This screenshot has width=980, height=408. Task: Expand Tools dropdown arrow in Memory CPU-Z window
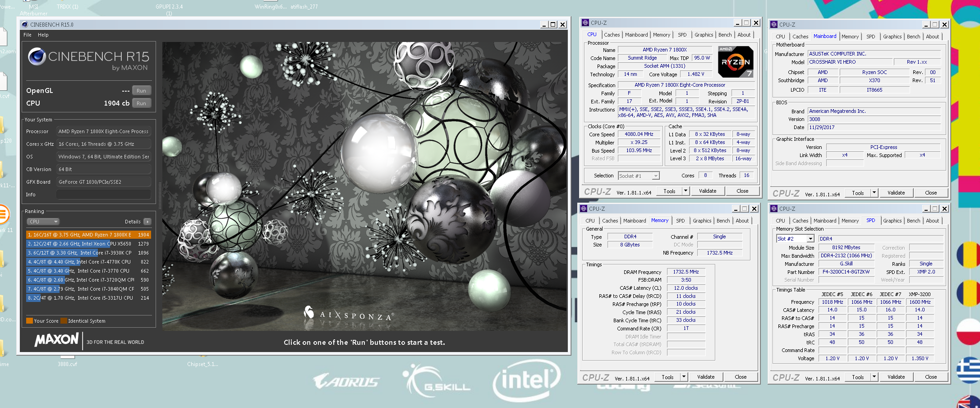[x=684, y=377]
